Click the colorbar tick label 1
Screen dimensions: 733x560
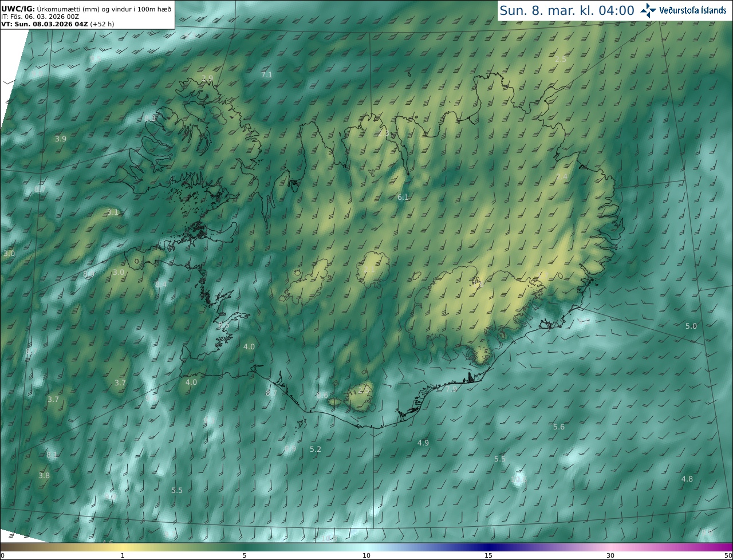click(123, 555)
